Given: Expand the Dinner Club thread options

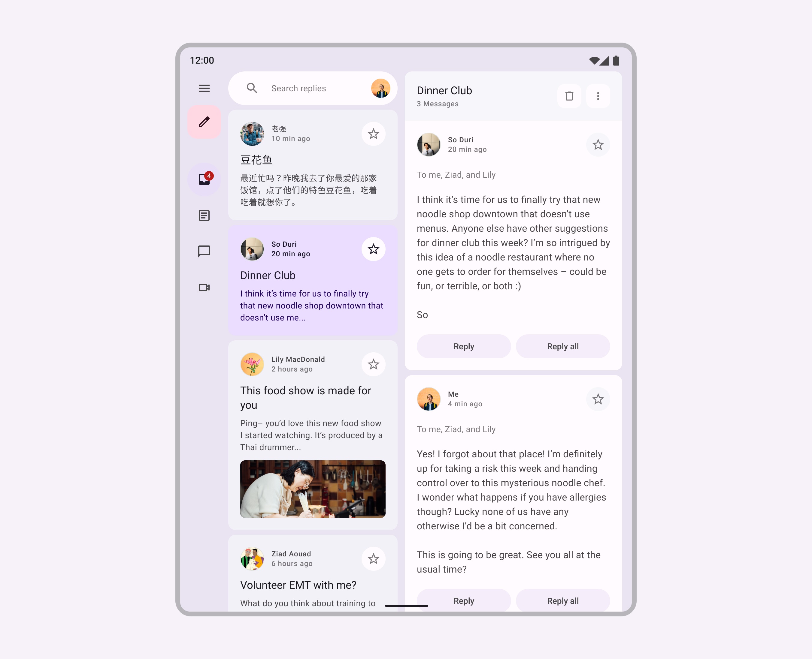Looking at the screenshot, I should [597, 96].
